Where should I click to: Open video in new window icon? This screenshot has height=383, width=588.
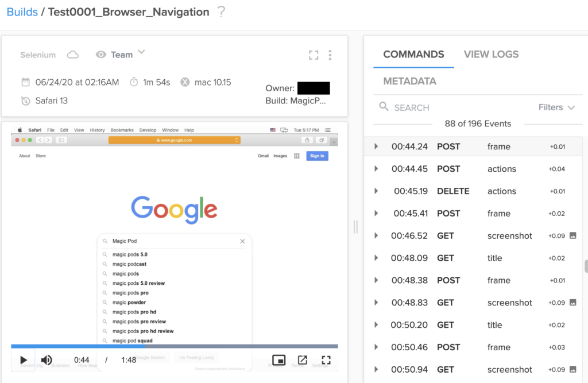(x=302, y=360)
